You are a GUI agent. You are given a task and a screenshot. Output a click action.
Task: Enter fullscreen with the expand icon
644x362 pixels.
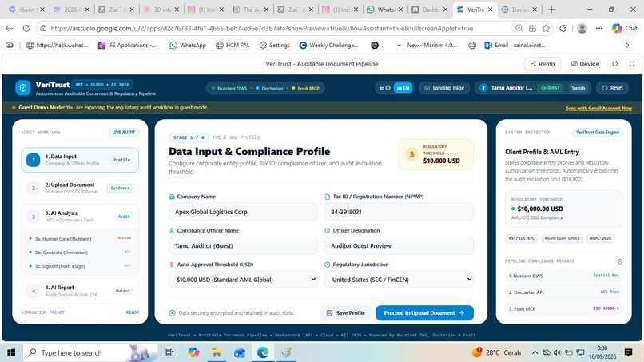(x=632, y=64)
